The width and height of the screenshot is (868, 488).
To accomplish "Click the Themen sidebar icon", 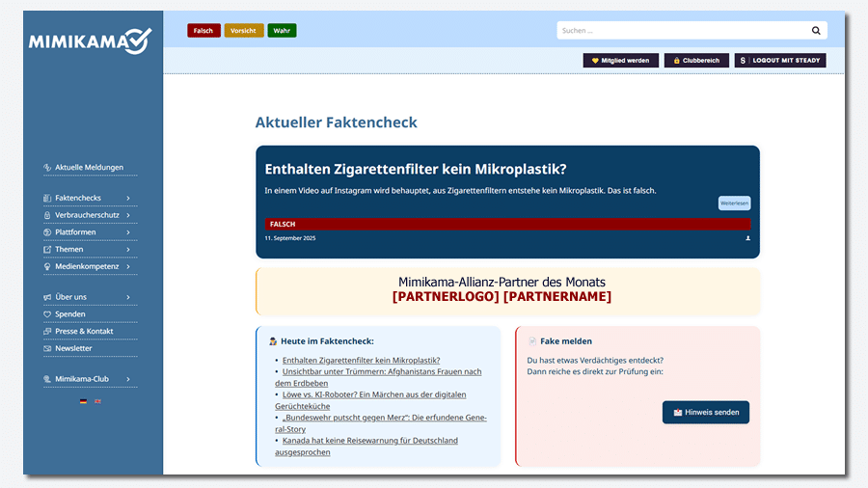I will (x=47, y=249).
